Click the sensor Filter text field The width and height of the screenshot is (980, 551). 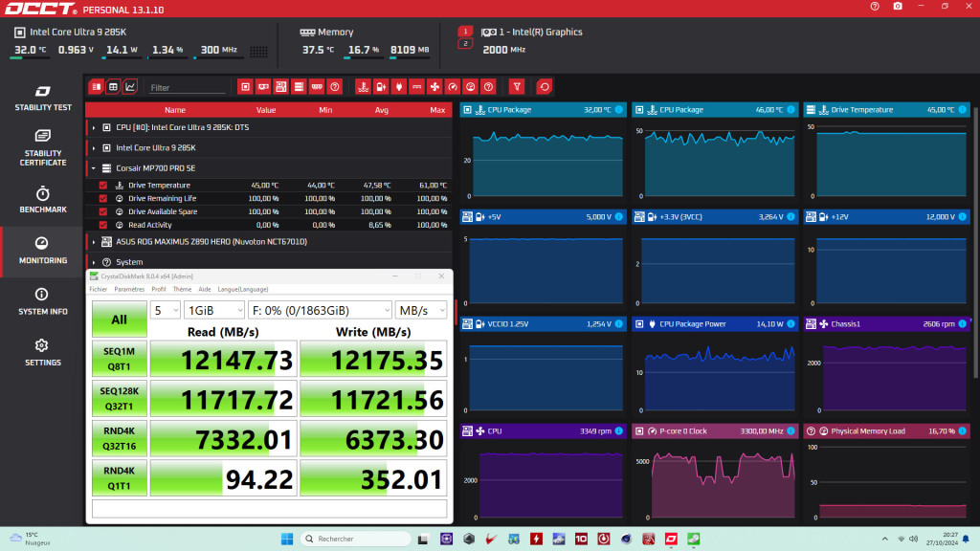point(187,87)
